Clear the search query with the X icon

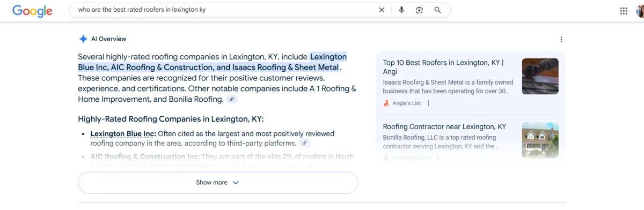point(382,10)
